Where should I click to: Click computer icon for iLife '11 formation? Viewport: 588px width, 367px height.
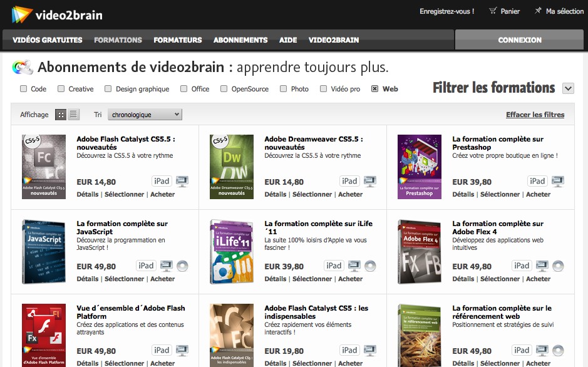pyautogui.click(x=354, y=266)
